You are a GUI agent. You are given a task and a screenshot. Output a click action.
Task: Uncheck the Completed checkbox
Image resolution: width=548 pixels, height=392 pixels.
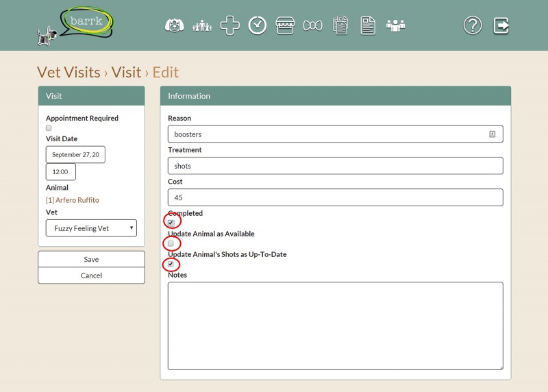click(171, 223)
